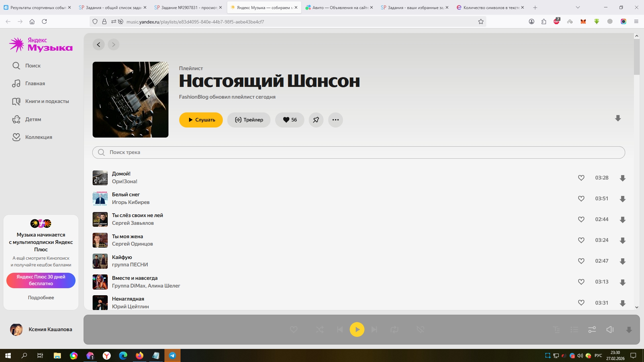Open artist Игорь Кибирев

click(x=131, y=202)
